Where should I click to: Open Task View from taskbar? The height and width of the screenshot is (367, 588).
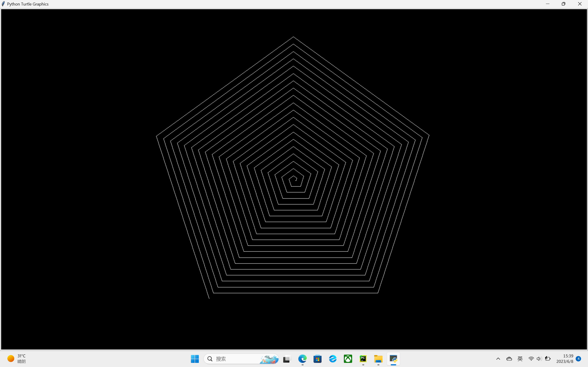(x=287, y=359)
